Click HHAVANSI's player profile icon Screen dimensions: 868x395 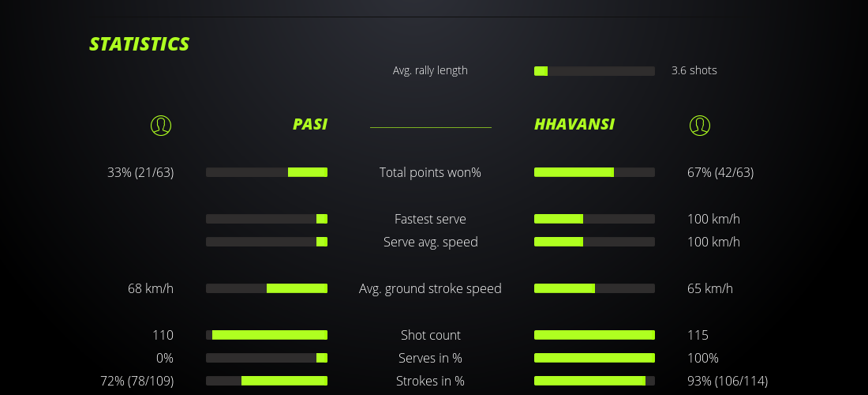(x=699, y=125)
